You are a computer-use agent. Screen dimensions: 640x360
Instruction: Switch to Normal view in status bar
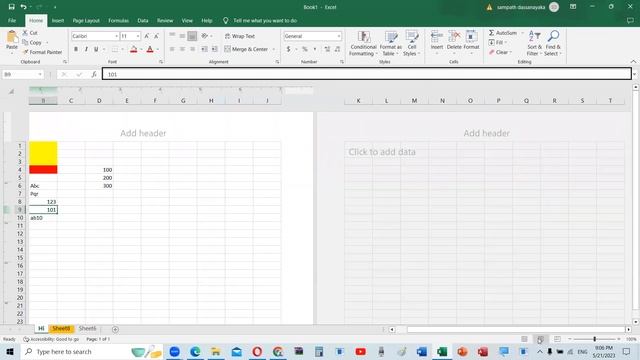pos(524,339)
